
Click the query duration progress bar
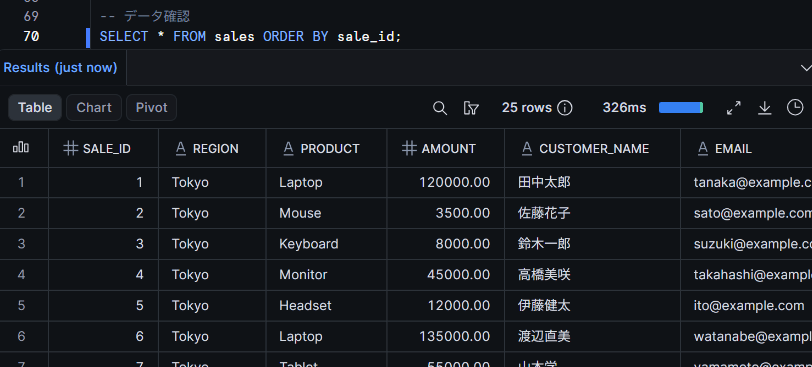pos(680,108)
